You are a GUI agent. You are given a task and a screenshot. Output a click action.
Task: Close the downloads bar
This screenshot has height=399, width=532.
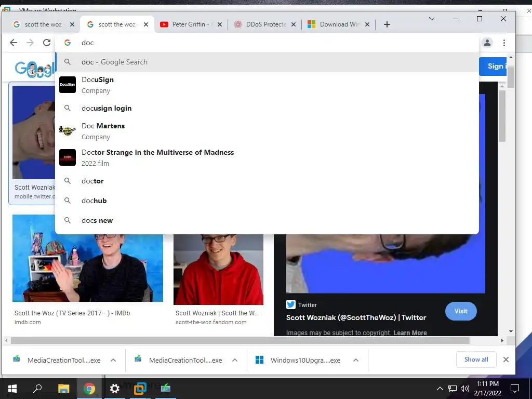coord(506,360)
